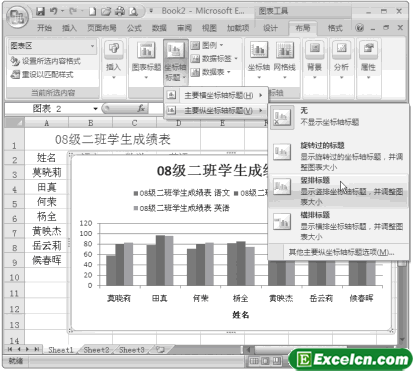This screenshot has height=371, width=413.
Task: Switch to 数据 Data tab
Action: [159, 28]
